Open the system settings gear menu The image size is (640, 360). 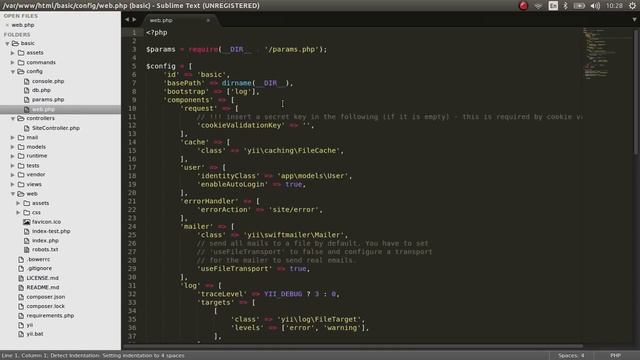pos(633,6)
